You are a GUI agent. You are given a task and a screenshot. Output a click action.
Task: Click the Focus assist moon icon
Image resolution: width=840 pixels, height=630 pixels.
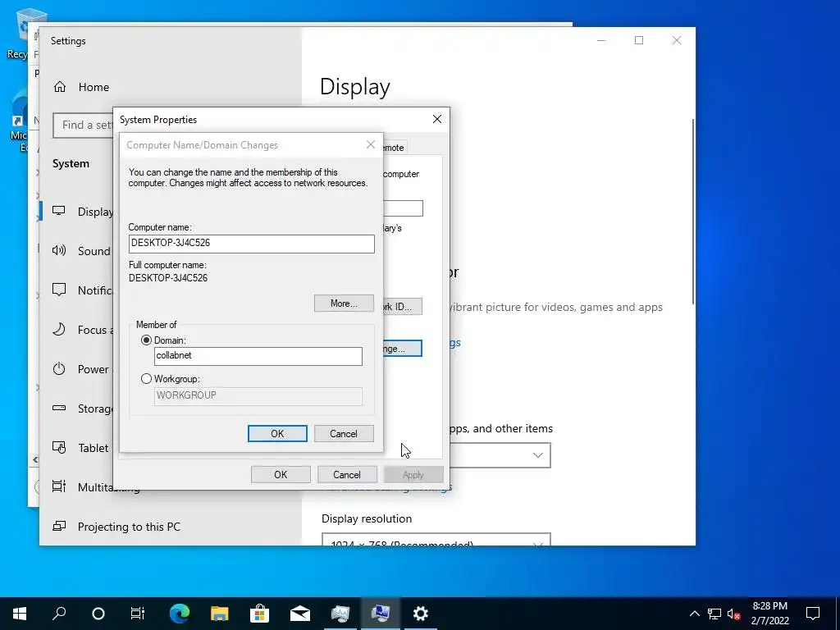coord(59,330)
